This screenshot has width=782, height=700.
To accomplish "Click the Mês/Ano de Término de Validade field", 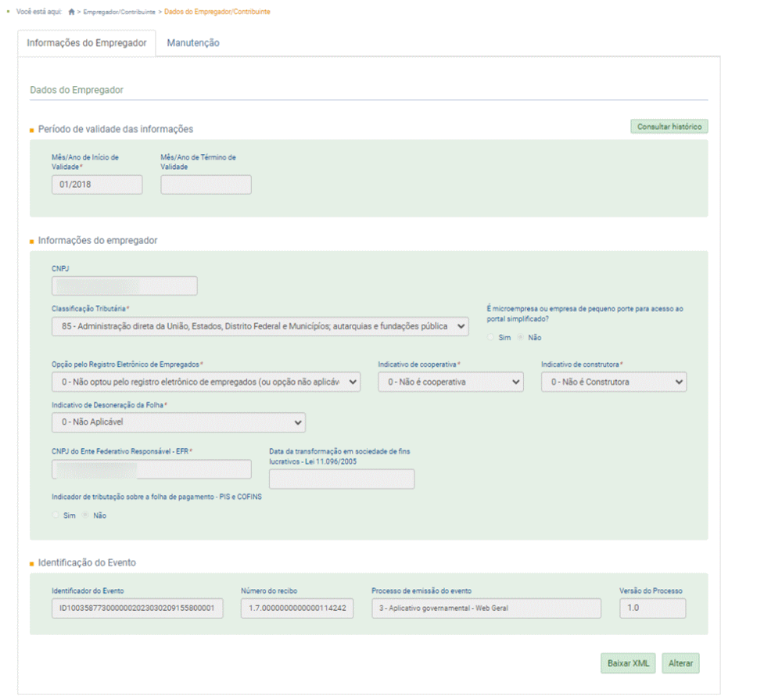I will (x=206, y=185).
